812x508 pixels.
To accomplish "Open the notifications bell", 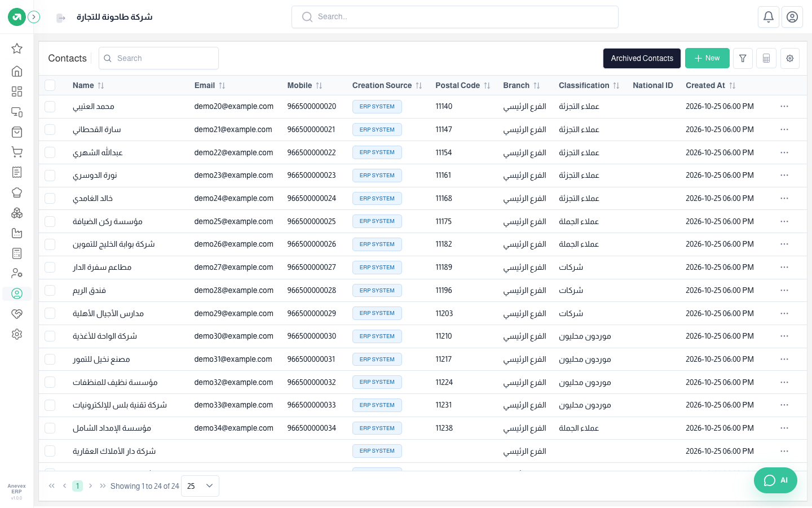I will pyautogui.click(x=769, y=17).
